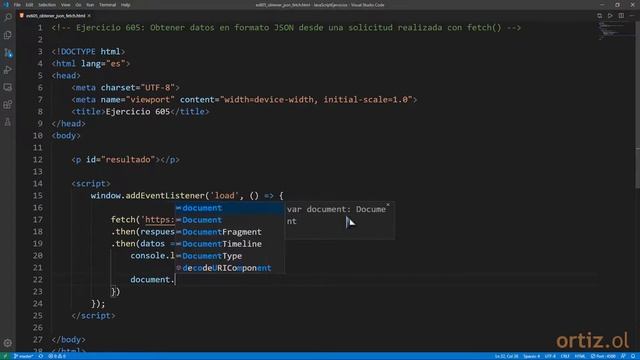
Task: Close the suggestion details popup
Action: coord(388,205)
